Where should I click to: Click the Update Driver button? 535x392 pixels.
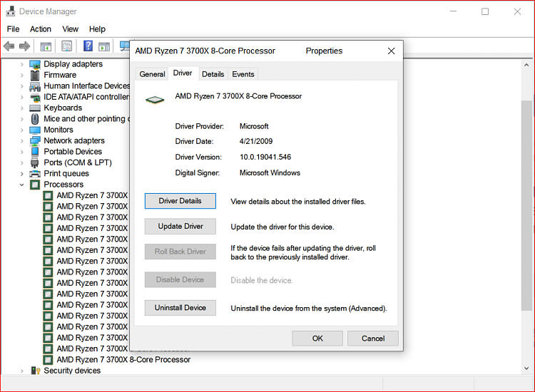click(180, 227)
